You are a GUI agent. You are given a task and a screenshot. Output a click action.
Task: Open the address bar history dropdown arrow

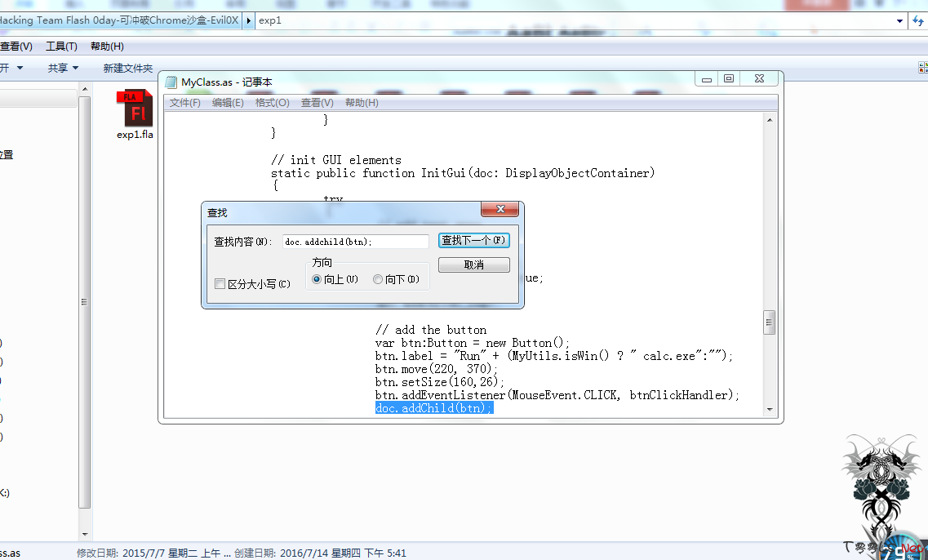[x=899, y=20]
